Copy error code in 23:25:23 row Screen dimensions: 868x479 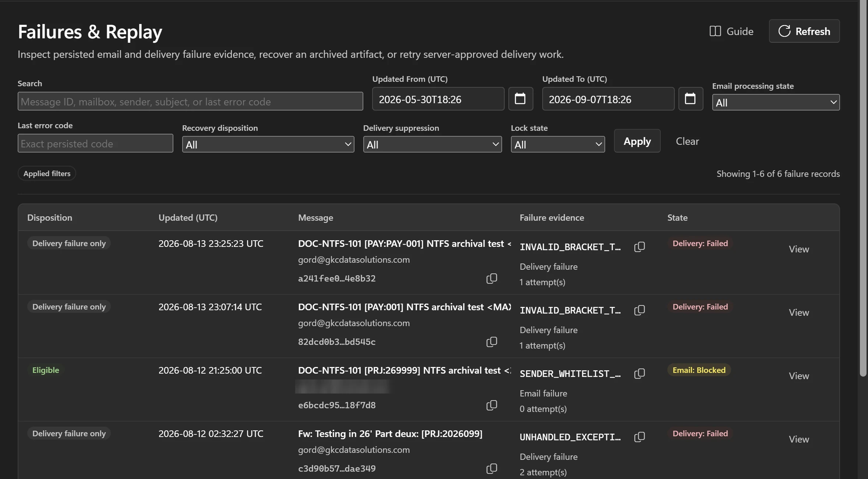639,247
